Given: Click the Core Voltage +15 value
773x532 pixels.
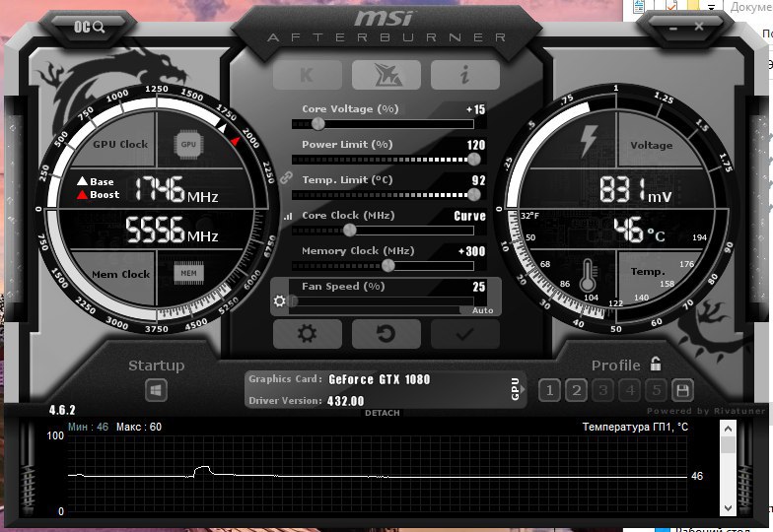Looking at the screenshot, I should coord(475,109).
